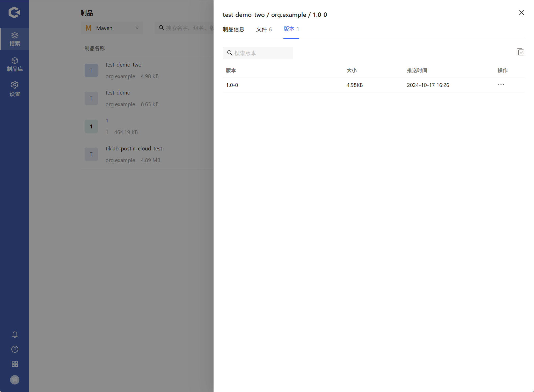Image resolution: width=534 pixels, height=392 pixels.
Task: Switch to the 制品信息 tab
Action: pos(233,29)
